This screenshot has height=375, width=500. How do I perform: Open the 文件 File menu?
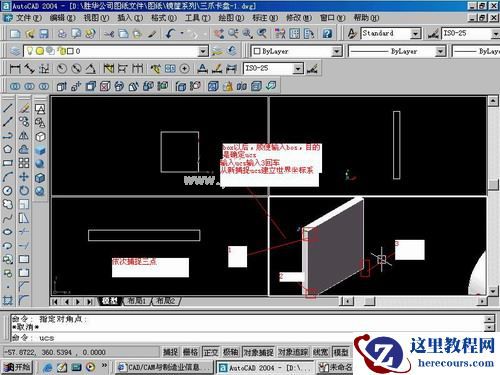28,18
